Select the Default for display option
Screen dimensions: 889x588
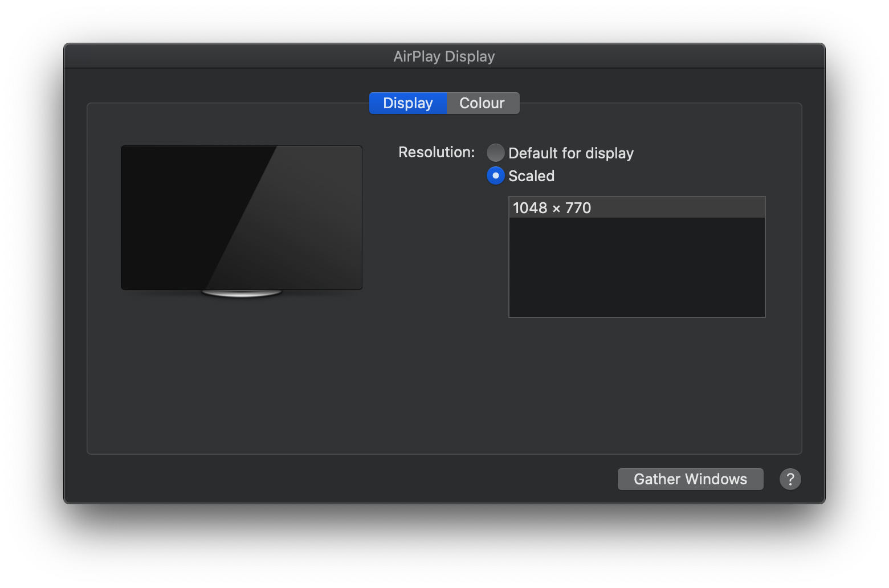click(495, 153)
